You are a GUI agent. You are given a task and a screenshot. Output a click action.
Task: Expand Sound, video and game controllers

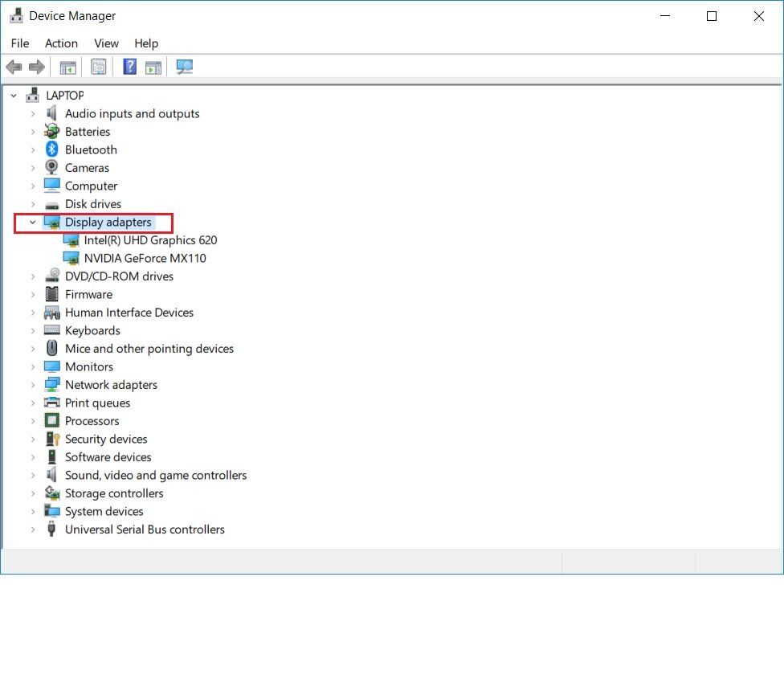pos(32,475)
